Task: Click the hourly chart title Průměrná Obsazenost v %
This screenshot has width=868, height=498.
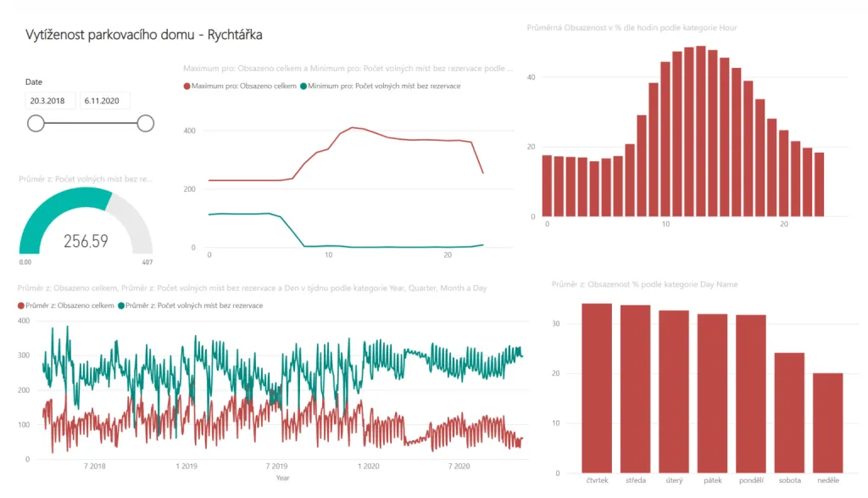Action: click(x=632, y=28)
